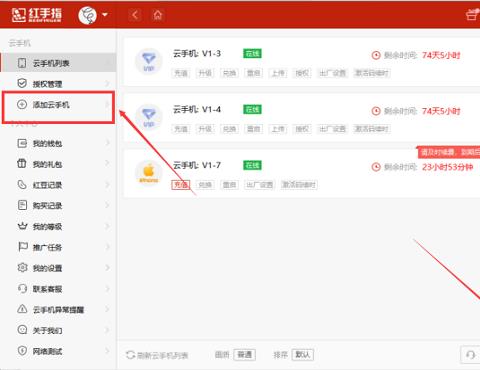Click 刷新云手机列表 at the bottom

tap(157, 355)
